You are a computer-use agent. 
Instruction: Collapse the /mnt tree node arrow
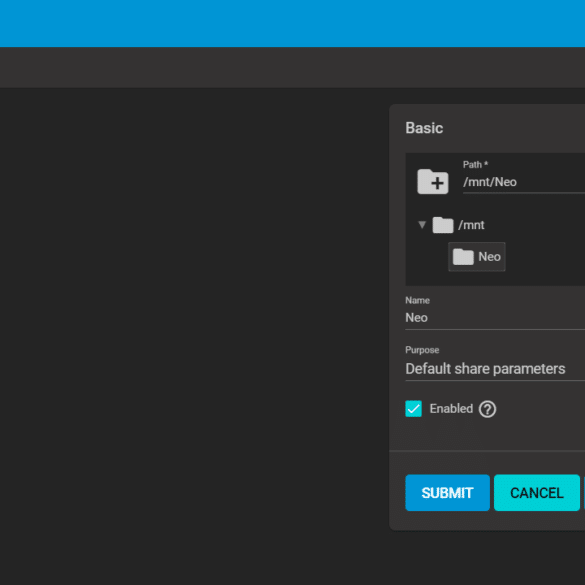(422, 225)
